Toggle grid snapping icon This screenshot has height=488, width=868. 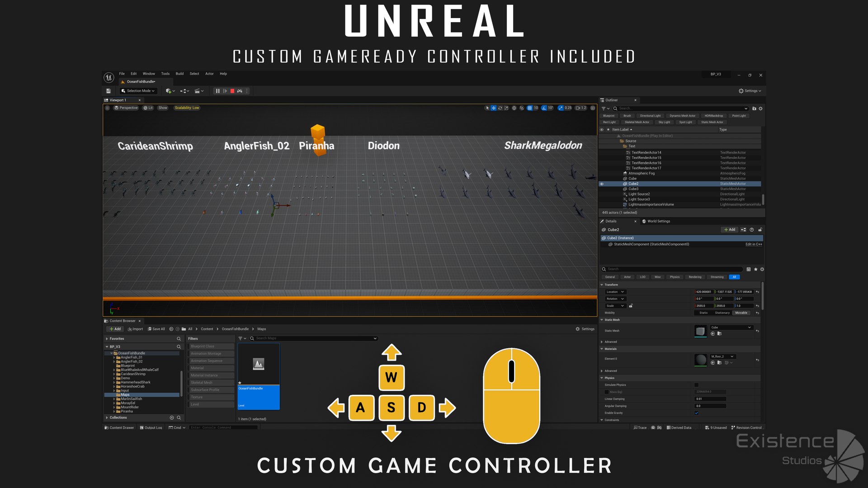(x=529, y=108)
